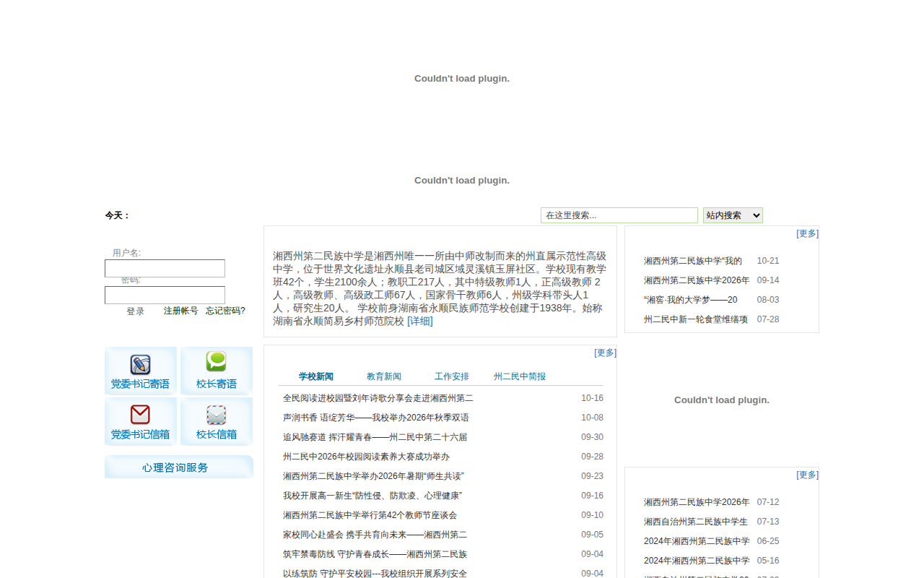
Task: Open the 校长信箱 mailbox tile
Action: [x=217, y=421]
